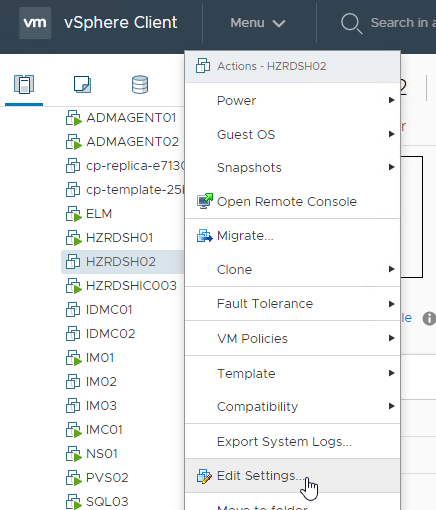The height and width of the screenshot is (510, 436).
Task: Click the search magnifier icon
Action: 351,23
